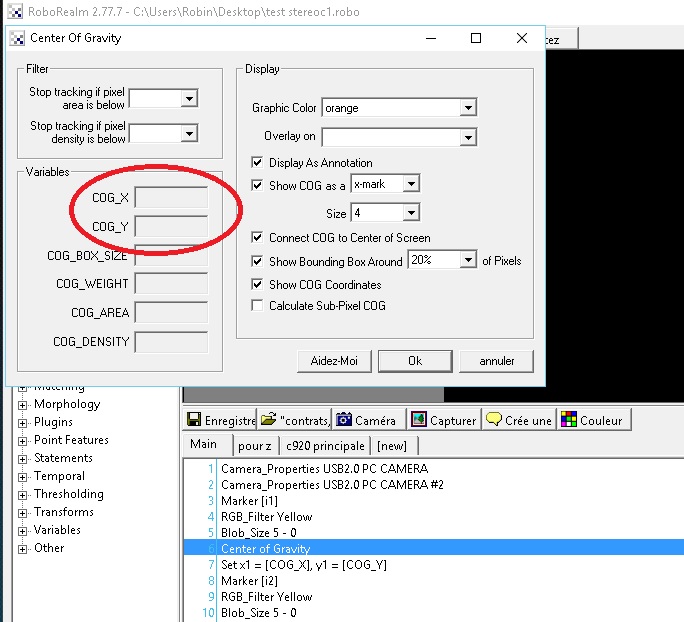The width and height of the screenshot is (684, 622).
Task: Click the COG_Y variable field
Action: tap(171, 226)
